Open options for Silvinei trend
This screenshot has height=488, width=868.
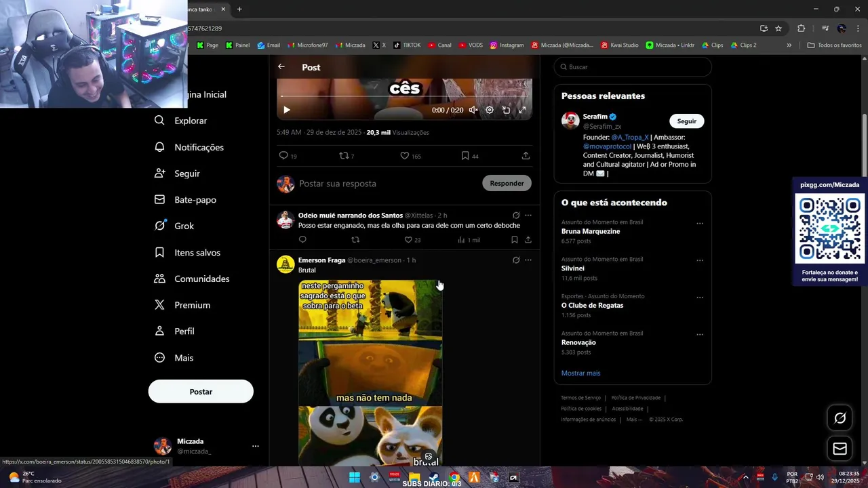tap(700, 261)
